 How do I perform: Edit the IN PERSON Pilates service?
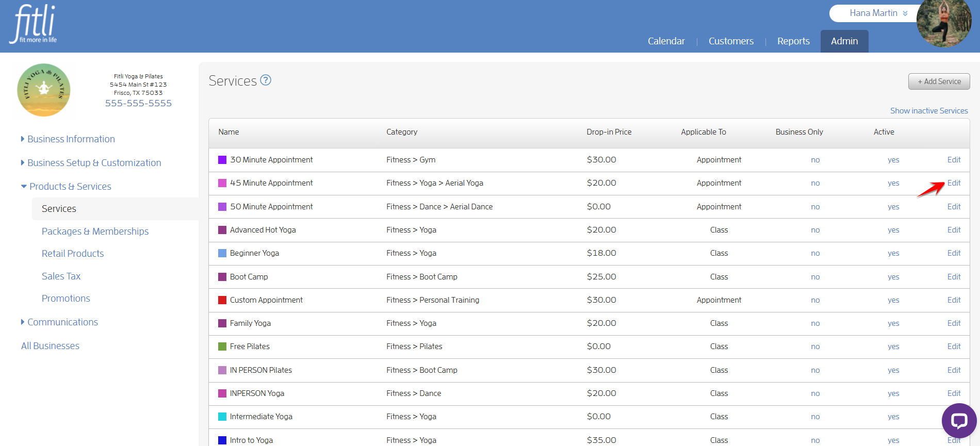tap(954, 370)
